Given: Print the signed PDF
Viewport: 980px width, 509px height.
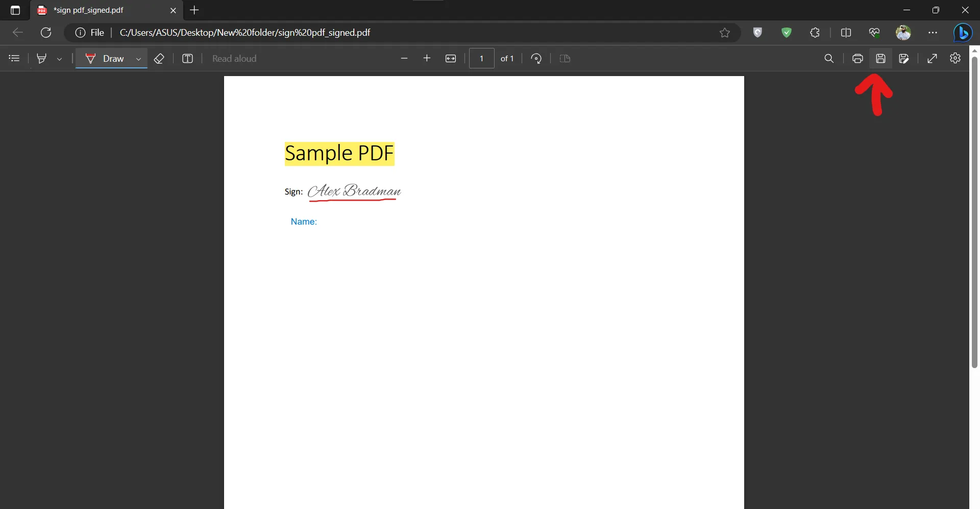Looking at the screenshot, I should click(x=857, y=58).
